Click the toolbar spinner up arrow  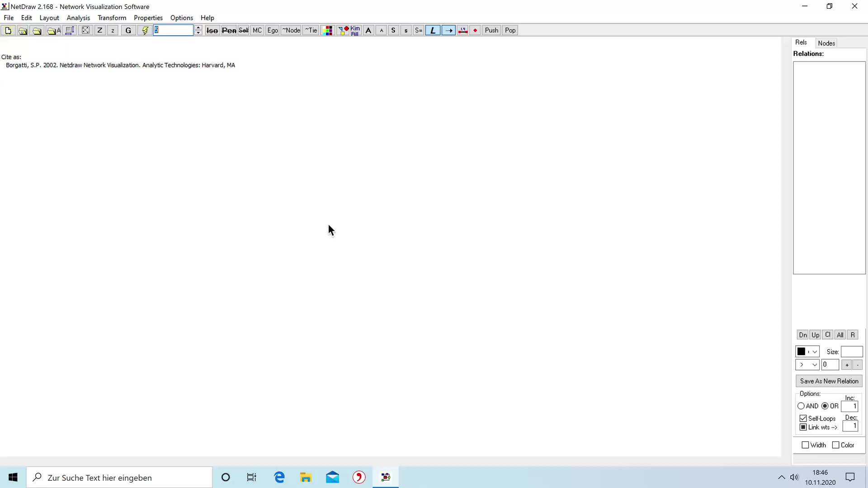coord(198,28)
